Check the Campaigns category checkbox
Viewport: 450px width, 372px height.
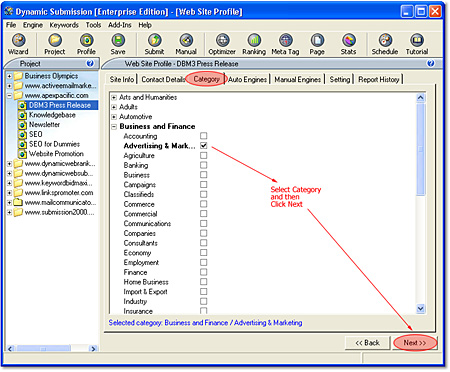204,184
